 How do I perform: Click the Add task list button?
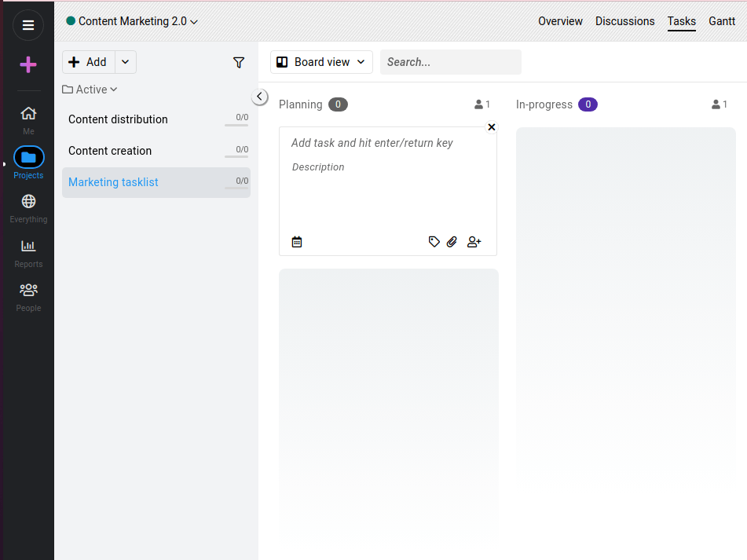[89, 62]
